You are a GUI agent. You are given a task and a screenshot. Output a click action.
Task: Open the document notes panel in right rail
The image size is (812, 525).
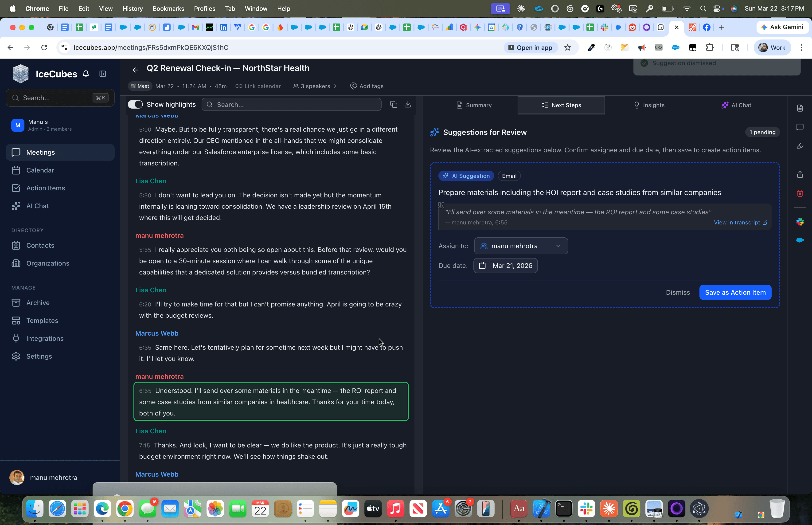pyautogui.click(x=800, y=108)
